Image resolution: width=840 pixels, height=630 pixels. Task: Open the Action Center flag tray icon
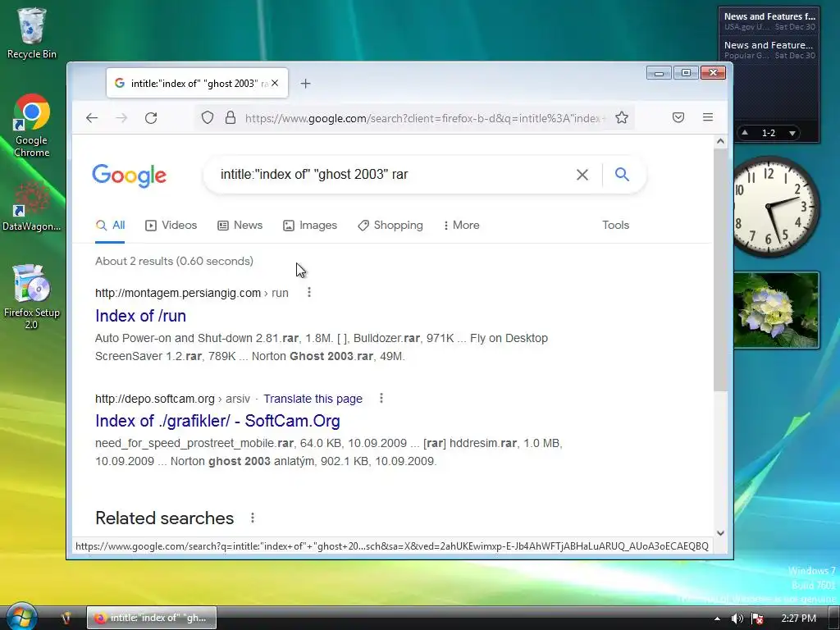click(757, 619)
